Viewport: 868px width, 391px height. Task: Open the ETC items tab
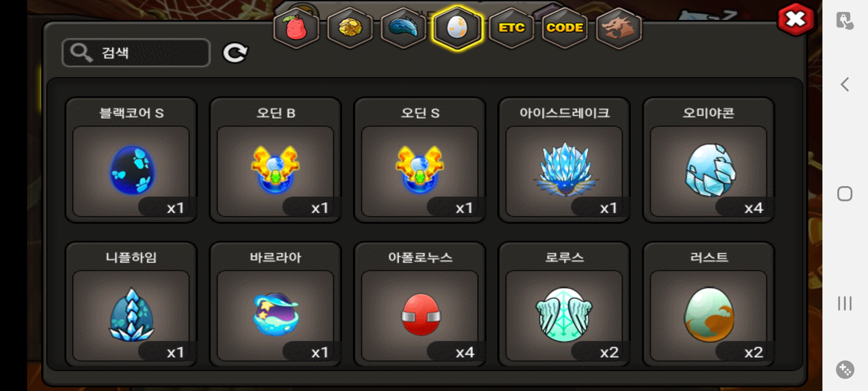tap(511, 28)
